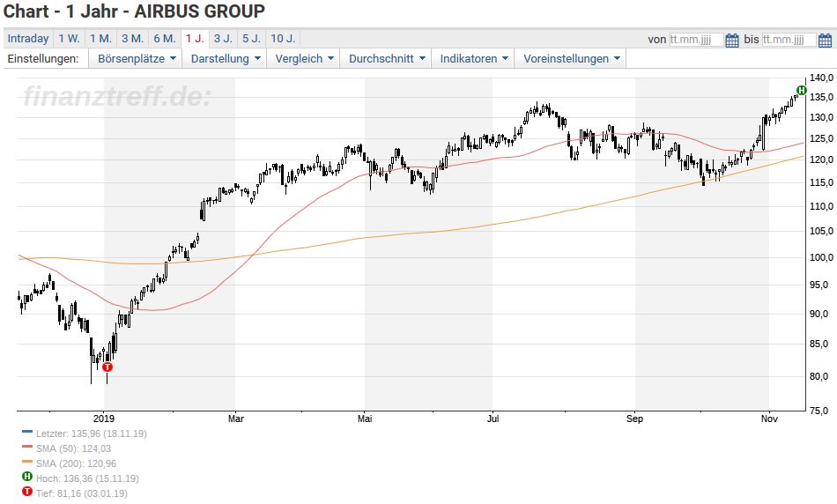
Task: Select the 3 M. time range tab
Action: click(132, 39)
